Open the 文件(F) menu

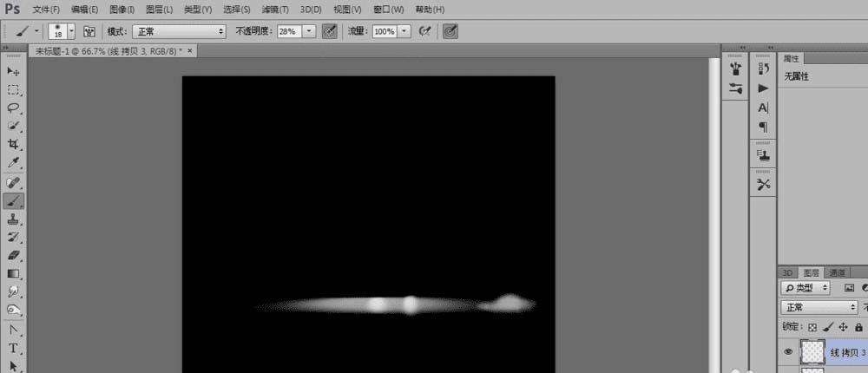[46, 10]
